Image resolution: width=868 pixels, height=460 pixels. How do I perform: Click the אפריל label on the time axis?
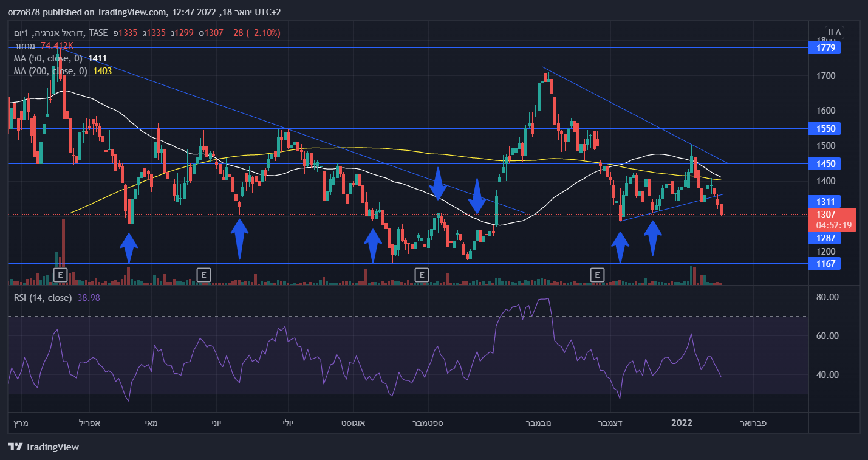click(89, 422)
